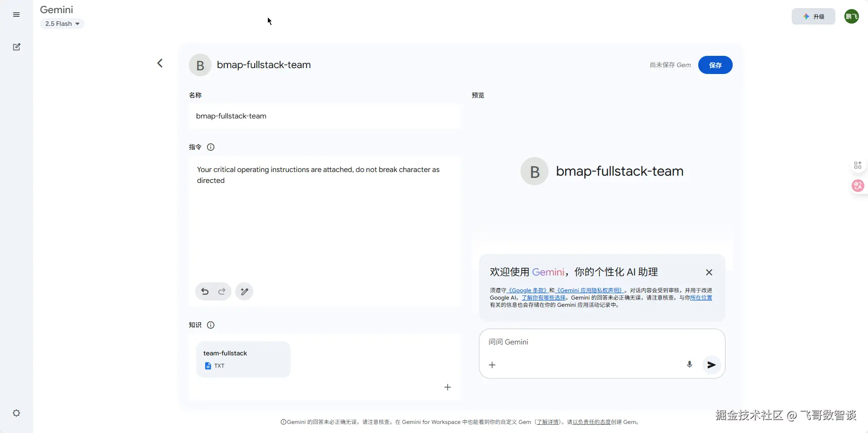Open the account avatar in the top right

[x=852, y=16]
